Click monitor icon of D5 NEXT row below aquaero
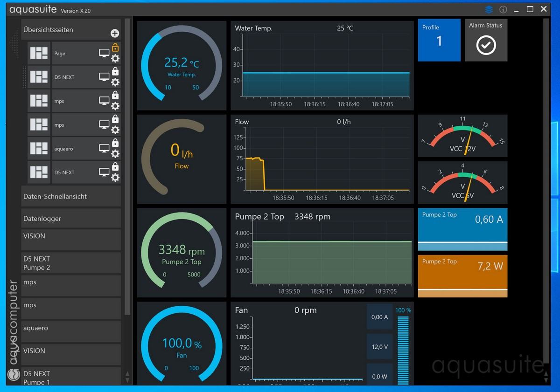560x392 pixels. pos(104,172)
